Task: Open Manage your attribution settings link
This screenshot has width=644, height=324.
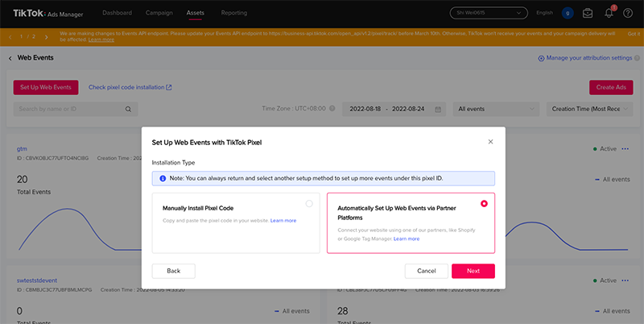Action: 585,58
